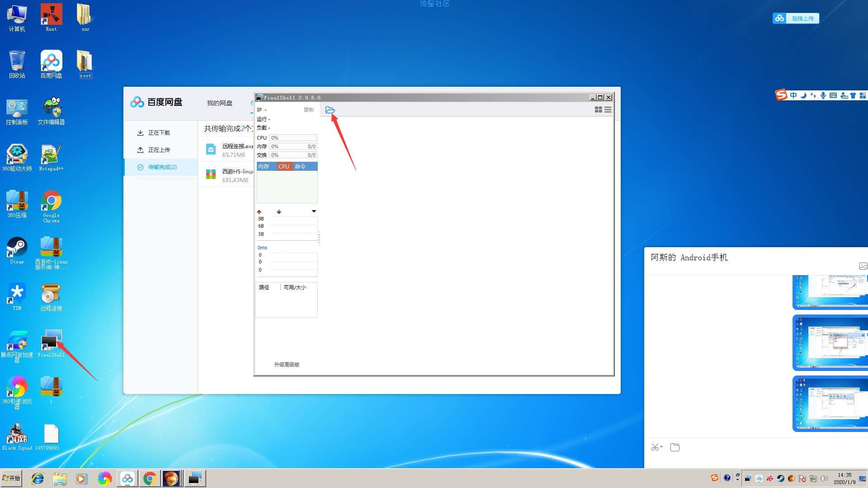868x488 pixels.
Task: Click 升级高级版 upgrade link in FinalShell
Action: point(287,365)
